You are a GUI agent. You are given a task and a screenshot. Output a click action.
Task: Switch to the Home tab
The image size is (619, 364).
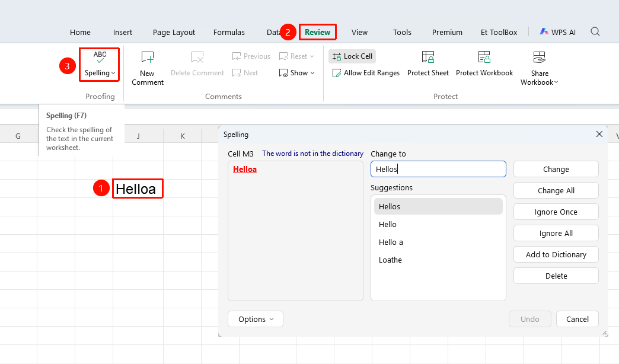click(80, 33)
